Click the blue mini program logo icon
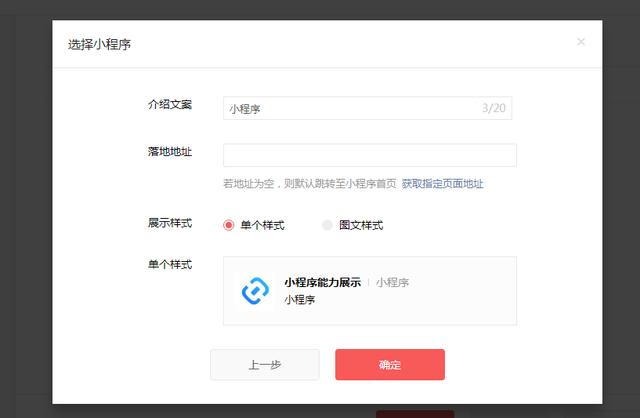The width and height of the screenshot is (640, 418). tap(255, 291)
